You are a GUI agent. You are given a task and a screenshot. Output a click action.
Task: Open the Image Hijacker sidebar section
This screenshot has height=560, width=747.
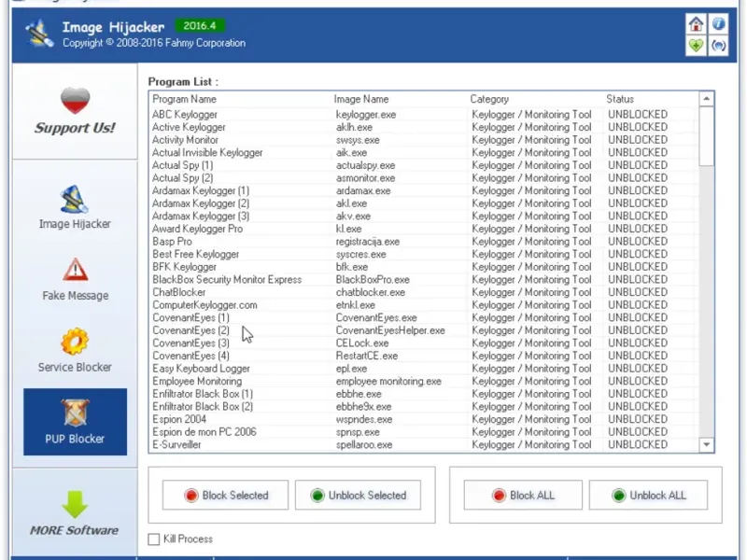(x=75, y=207)
